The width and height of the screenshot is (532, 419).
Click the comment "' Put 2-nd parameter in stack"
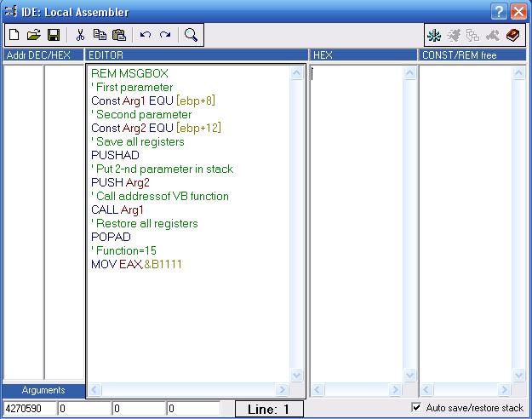click(x=163, y=169)
